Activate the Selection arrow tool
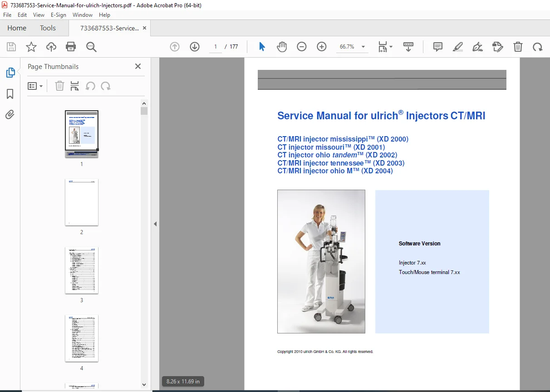 point(262,47)
